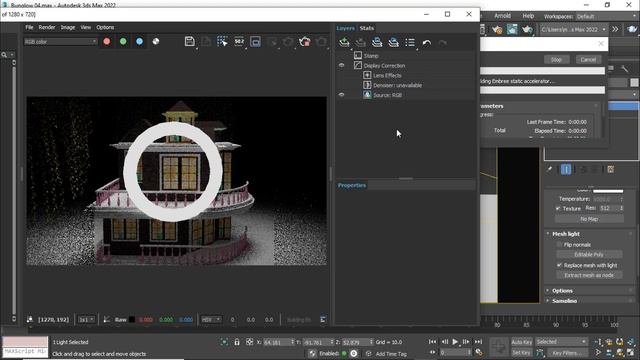
Task: Click the Set Key button
Action: 521,353
